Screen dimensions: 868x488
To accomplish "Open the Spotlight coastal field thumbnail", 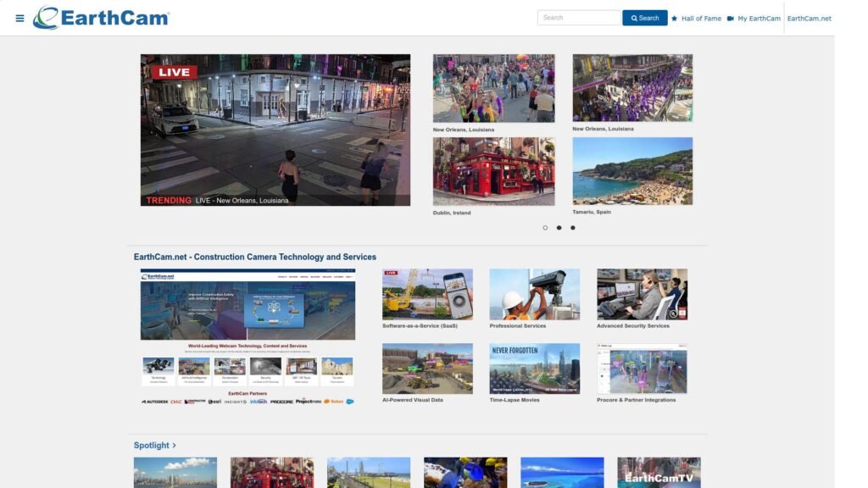I will 369,473.
